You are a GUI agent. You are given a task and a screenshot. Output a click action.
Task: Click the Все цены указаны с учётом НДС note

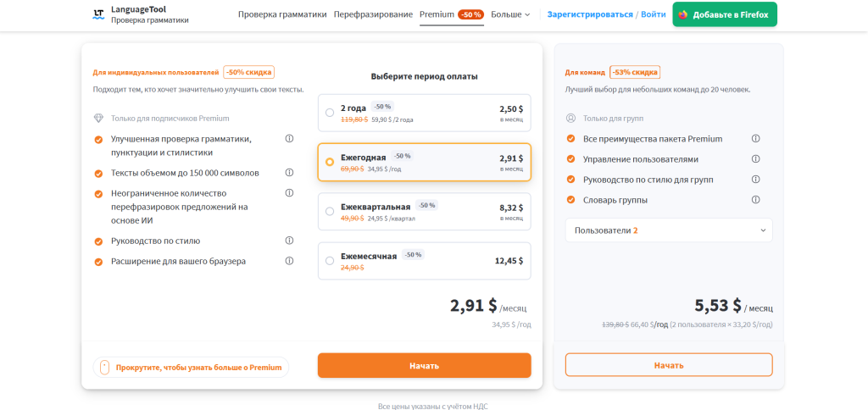click(x=433, y=406)
